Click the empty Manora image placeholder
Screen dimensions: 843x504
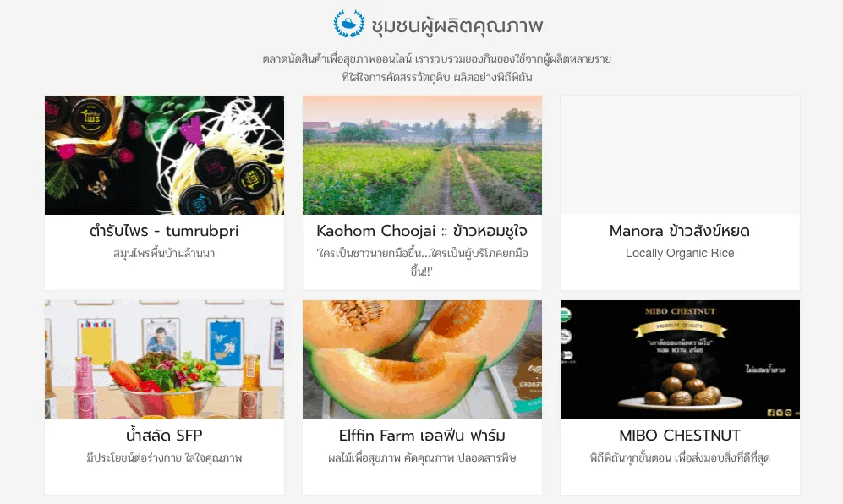(x=680, y=155)
